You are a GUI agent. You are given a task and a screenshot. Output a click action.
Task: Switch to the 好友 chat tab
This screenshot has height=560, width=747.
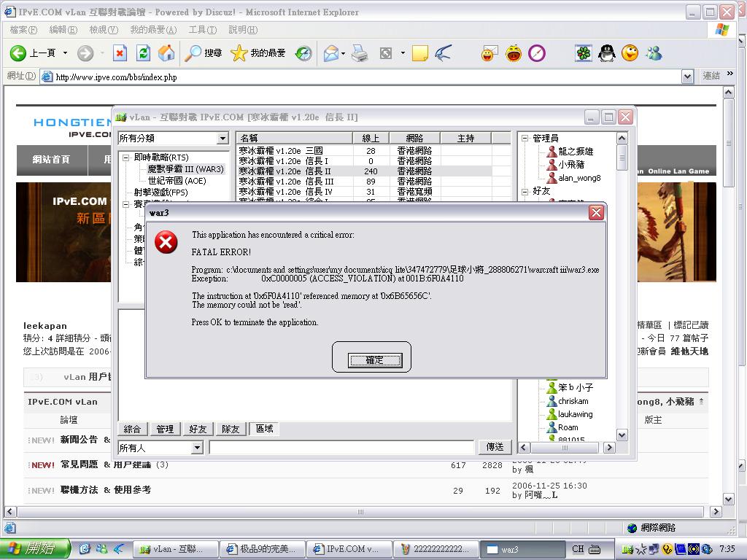(x=198, y=429)
